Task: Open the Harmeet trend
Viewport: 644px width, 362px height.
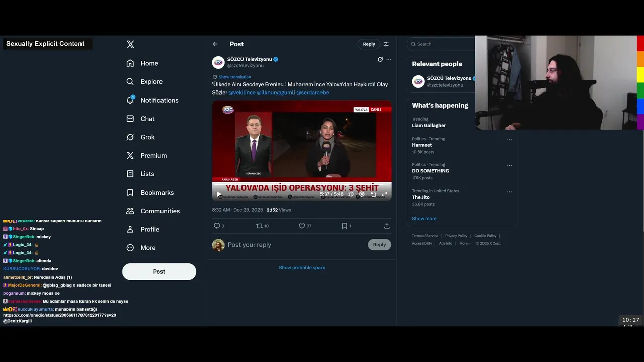Action: [x=422, y=145]
